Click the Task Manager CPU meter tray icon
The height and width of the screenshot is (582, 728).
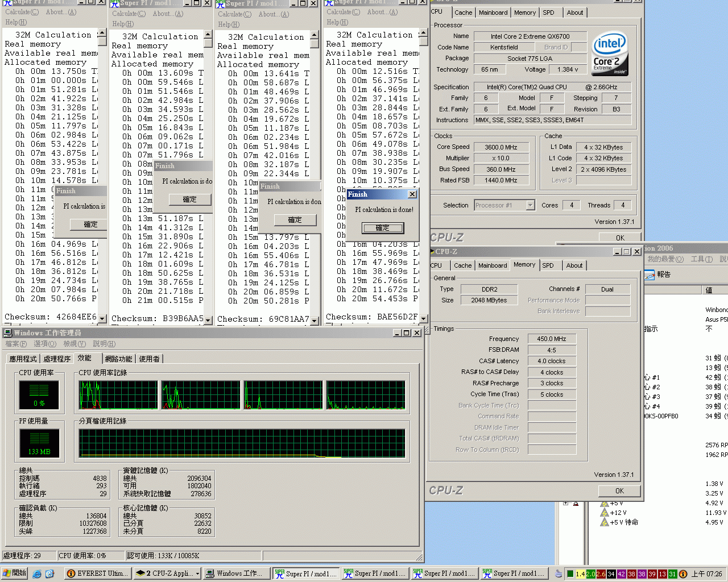pyautogui.click(x=570, y=574)
